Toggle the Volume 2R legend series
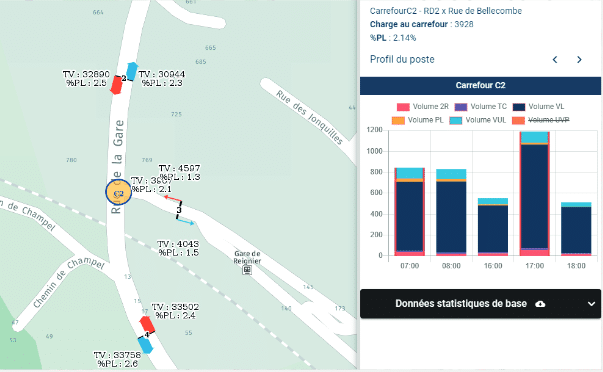Viewport: 603px width, 372px height. (423, 107)
